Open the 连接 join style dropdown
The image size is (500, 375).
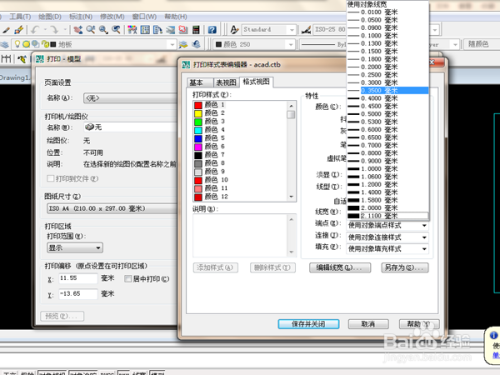(387, 237)
